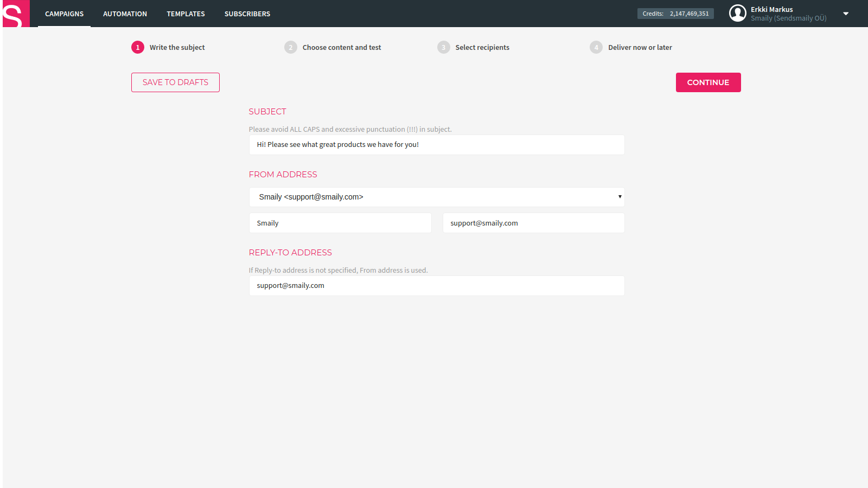Select step 1 Write the subject
This screenshot has height=488, width=868.
(168, 47)
